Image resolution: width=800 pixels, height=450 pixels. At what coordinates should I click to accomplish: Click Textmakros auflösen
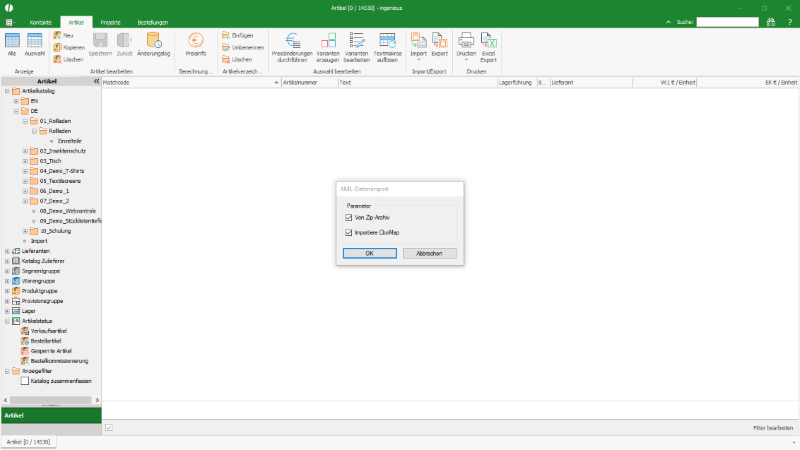tap(388, 47)
